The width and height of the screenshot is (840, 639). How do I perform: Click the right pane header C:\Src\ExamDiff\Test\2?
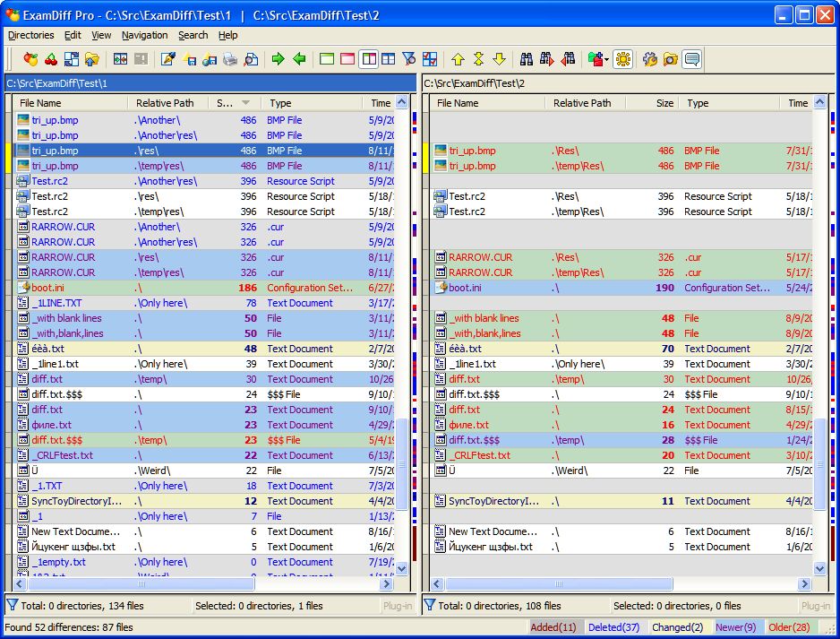tap(629, 83)
